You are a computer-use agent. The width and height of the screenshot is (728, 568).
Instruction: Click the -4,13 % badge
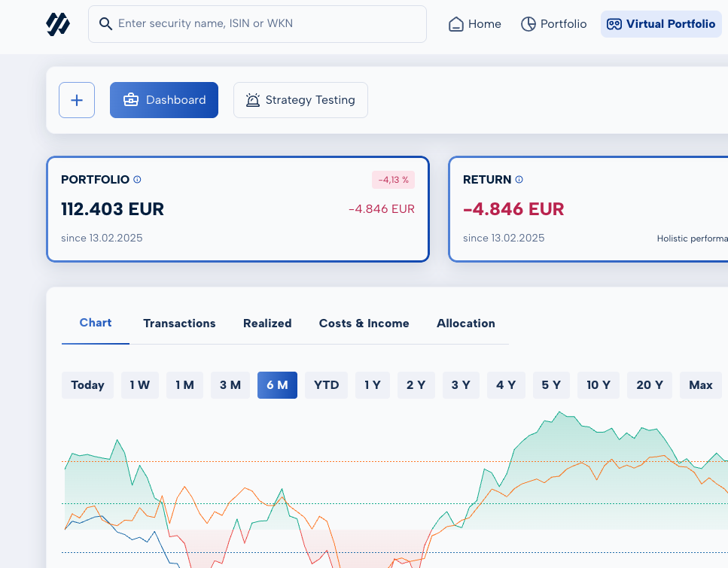(x=393, y=180)
